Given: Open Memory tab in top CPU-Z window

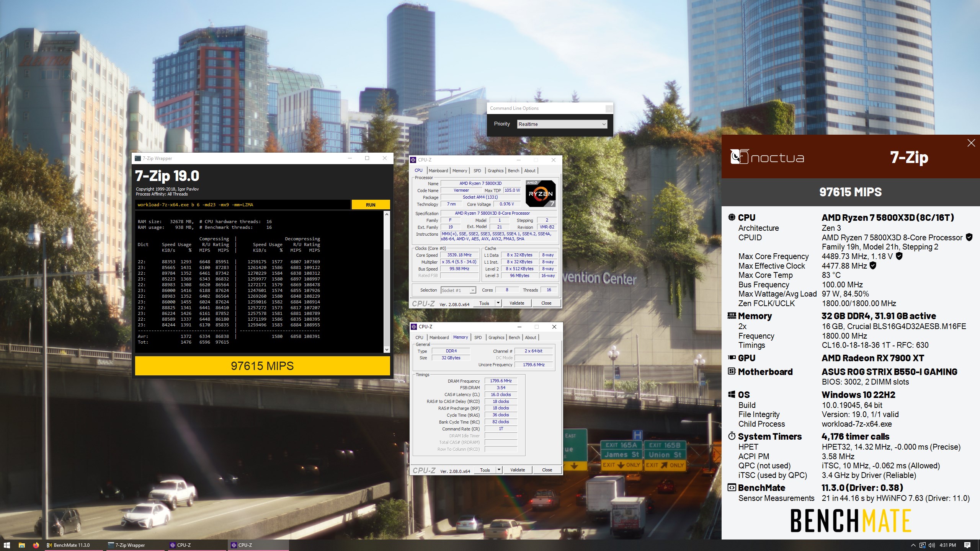Looking at the screenshot, I should tap(459, 171).
